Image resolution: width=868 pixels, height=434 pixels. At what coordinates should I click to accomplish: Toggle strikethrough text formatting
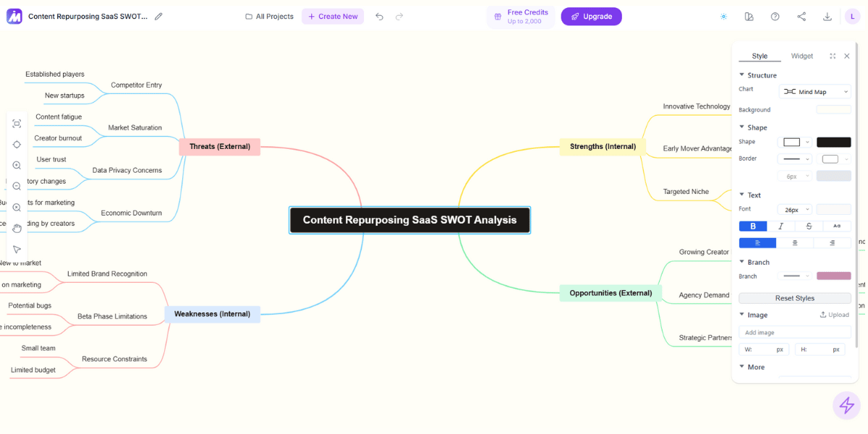point(809,226)
